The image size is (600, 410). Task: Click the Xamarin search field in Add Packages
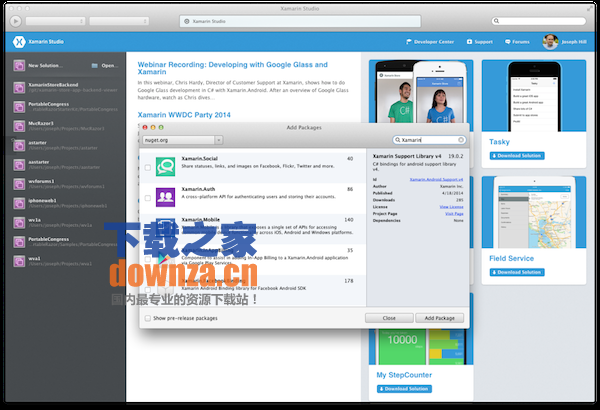[429, 140]
